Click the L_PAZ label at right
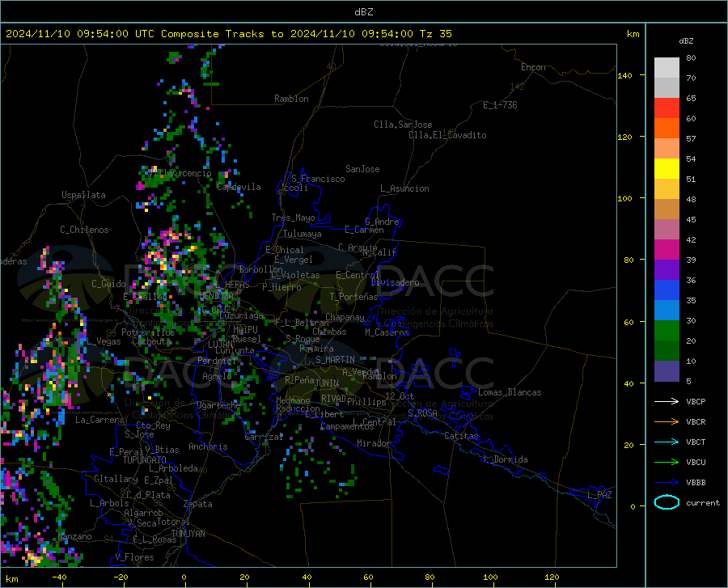The image size is (728, 588). point(599,495)
